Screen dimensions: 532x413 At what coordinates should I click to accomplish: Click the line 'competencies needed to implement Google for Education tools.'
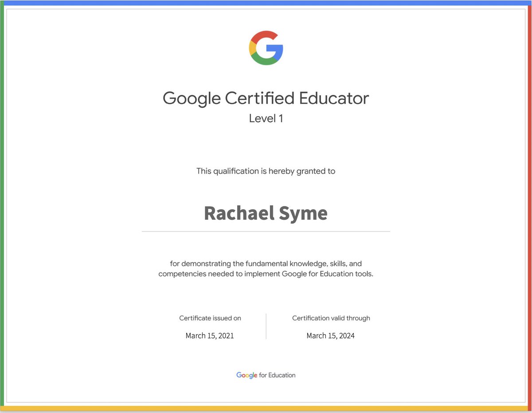[x=266, y=274]
